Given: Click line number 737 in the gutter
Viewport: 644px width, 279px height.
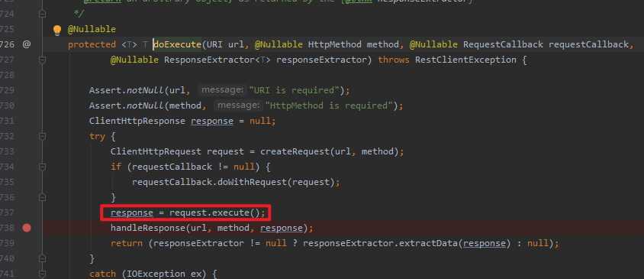Looking at the screenshot, I should [7, 212].
